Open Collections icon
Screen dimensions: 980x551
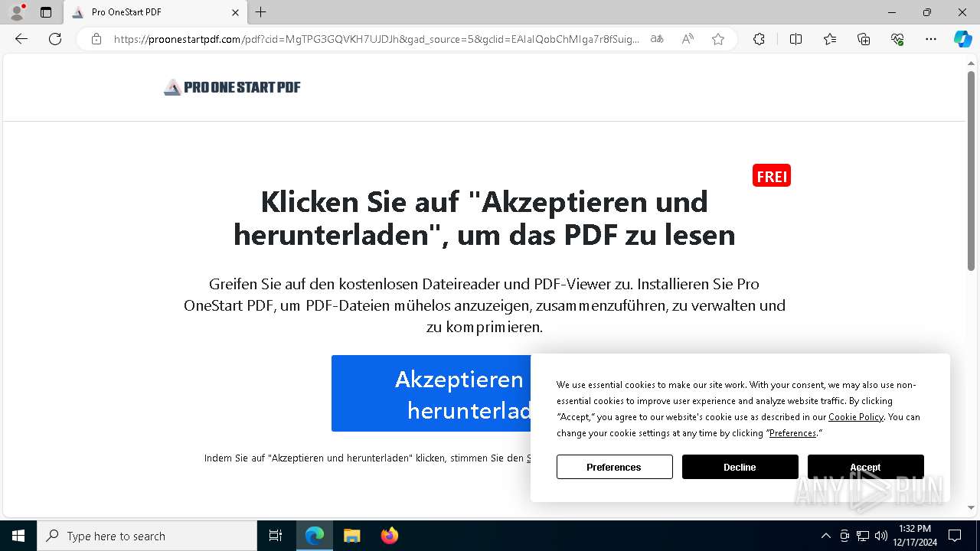click(864, 39)
